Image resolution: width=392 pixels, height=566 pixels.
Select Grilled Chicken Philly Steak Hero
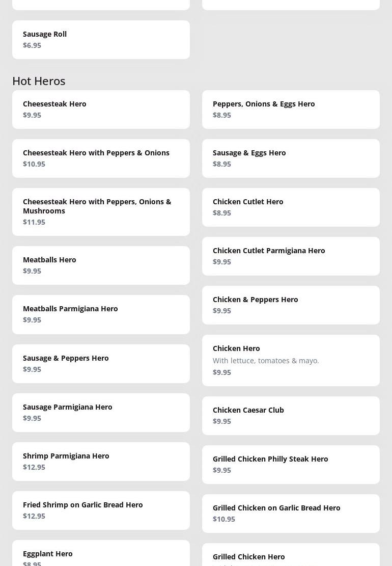tap(291, 465)
